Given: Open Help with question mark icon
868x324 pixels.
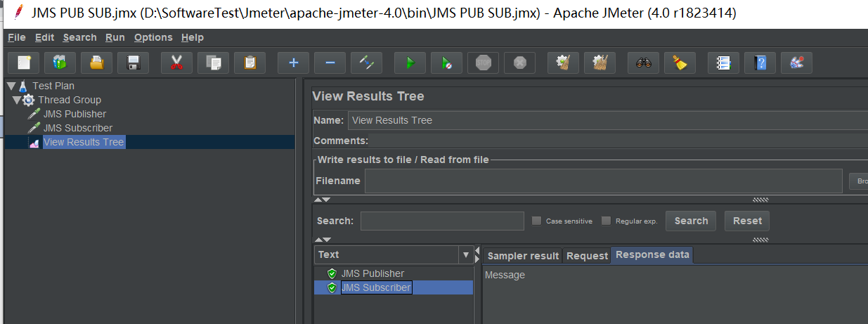Looking at the screenshot, I should click(760, 63).
